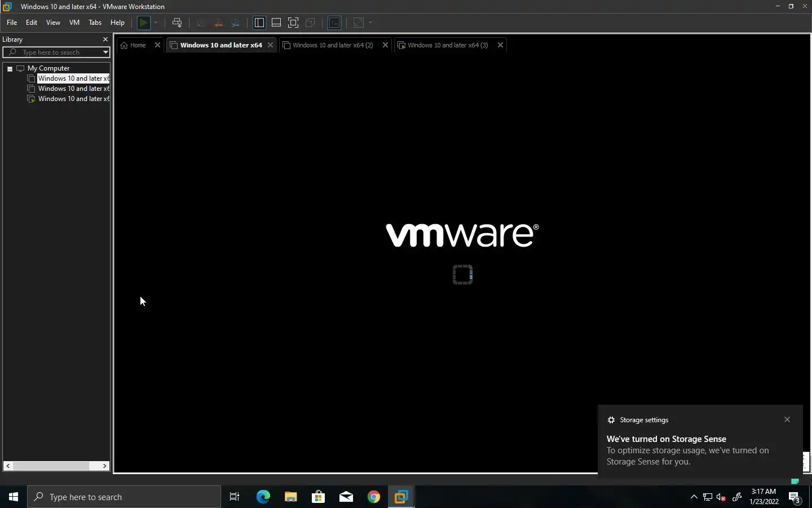
Task: Click the muted volume icon in tray
Action: [x=721, y=497]
